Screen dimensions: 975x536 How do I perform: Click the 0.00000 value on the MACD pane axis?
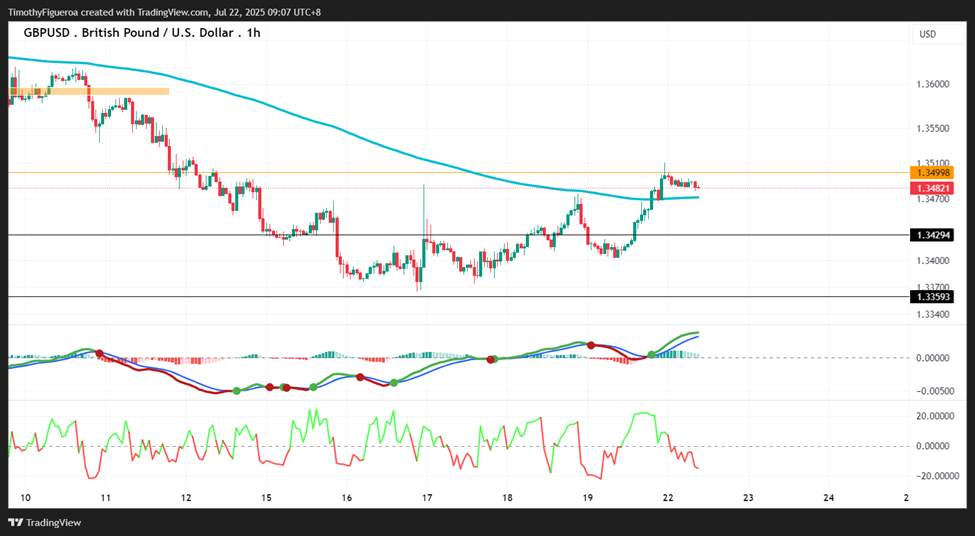[933, 358]
